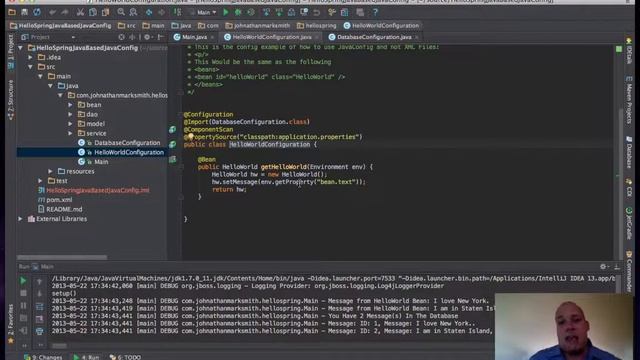Click the Run with Coverage icon
Screen dimensions: 640x360
tap(251, 12)
